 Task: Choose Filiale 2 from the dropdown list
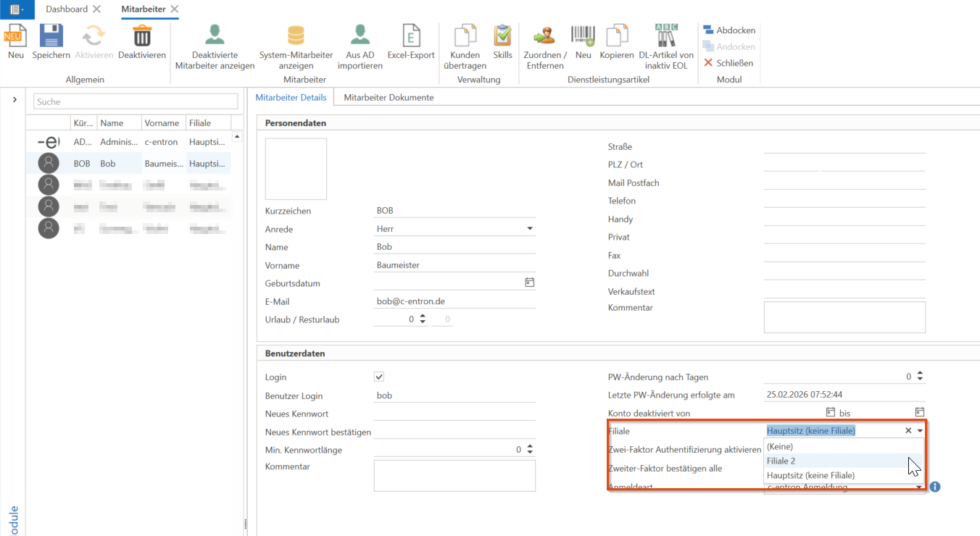(x=844, y=461)
